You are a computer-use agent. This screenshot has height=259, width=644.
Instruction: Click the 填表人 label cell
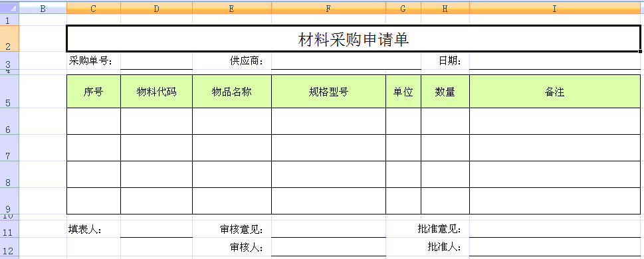pyautogui.click(x=93, y=228)
